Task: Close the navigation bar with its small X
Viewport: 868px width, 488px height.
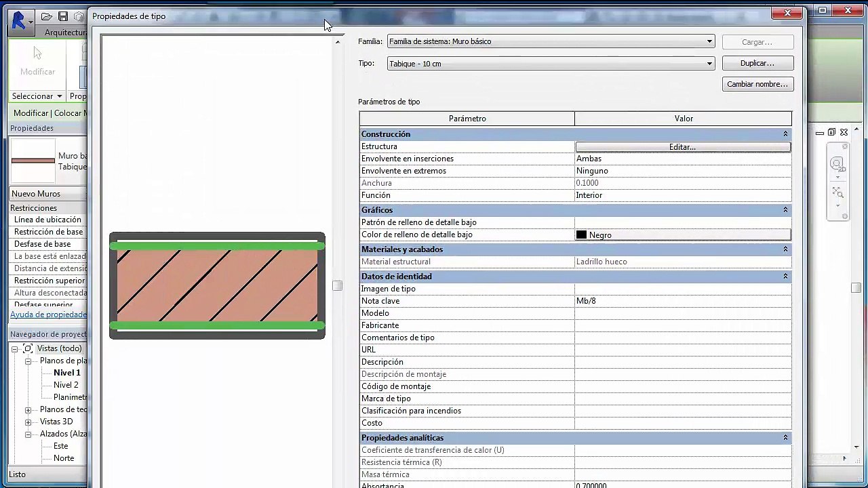Action: click(845, 146)
